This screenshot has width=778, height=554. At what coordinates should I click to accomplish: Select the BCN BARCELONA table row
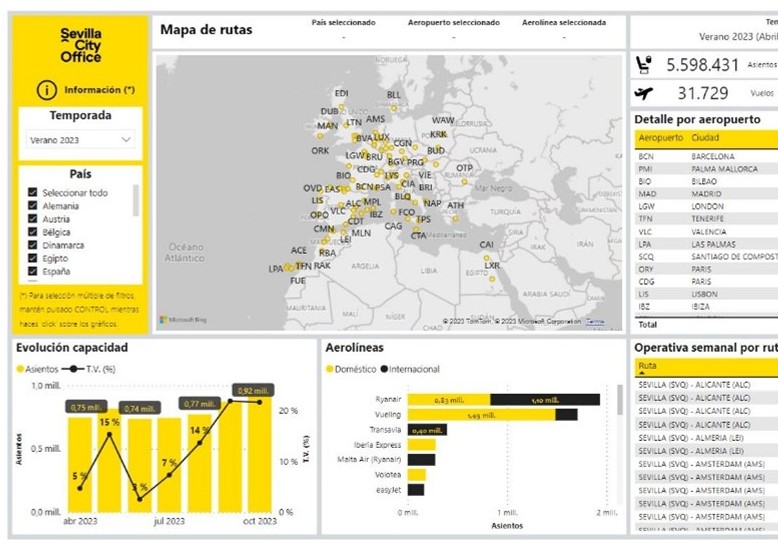(x=706, y=156)
